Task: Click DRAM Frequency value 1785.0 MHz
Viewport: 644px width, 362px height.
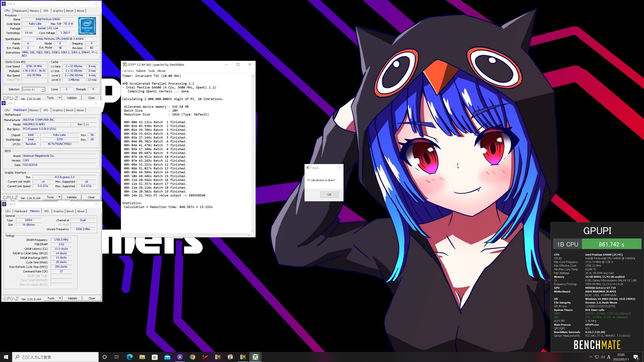Action: click(61, 240)
